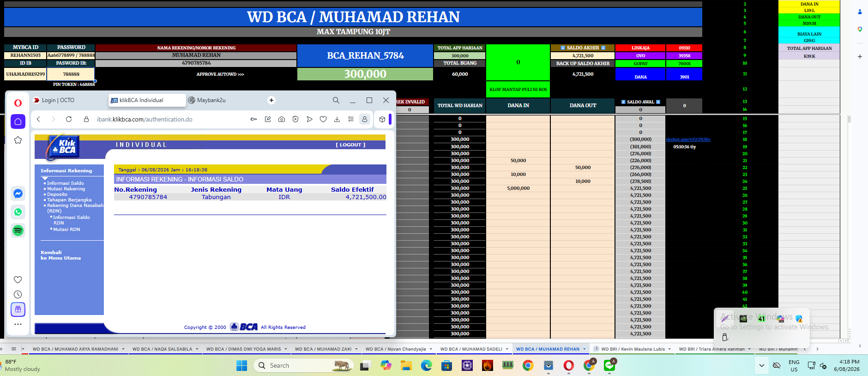868x376 pixels.
Task: Open the Opera profile account icon
Action: 365,119
